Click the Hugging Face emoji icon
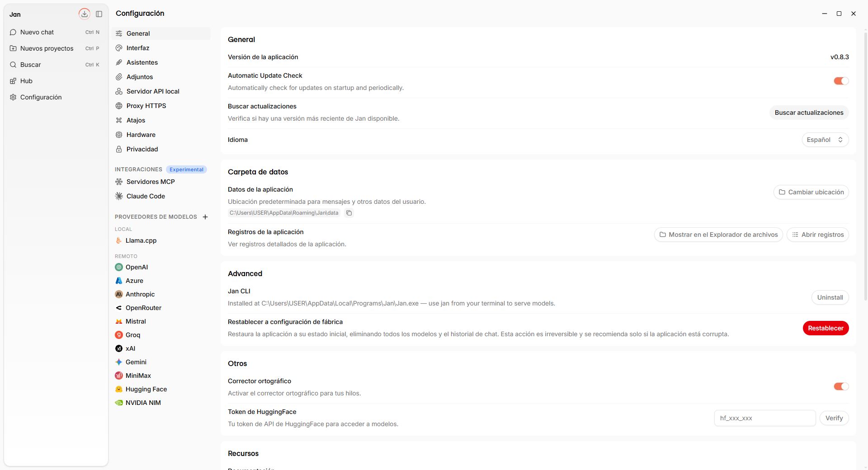 click(x=119, y=389)
